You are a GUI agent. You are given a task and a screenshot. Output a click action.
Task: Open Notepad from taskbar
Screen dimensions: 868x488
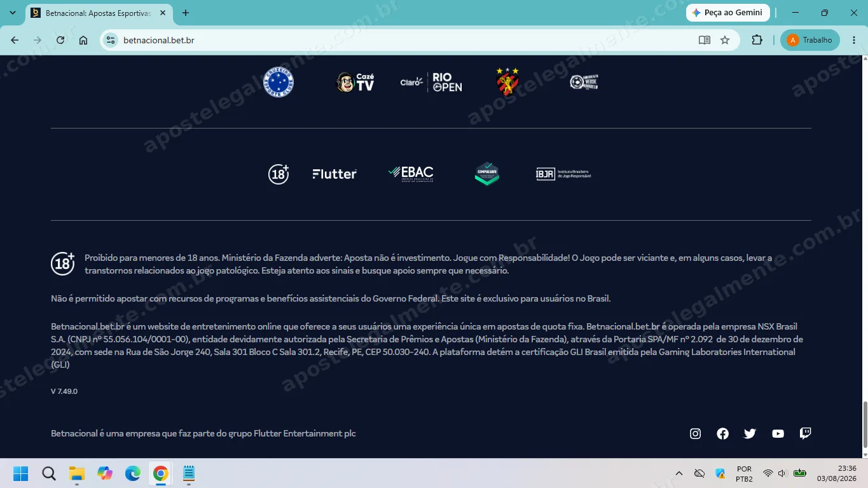[188, 473]
